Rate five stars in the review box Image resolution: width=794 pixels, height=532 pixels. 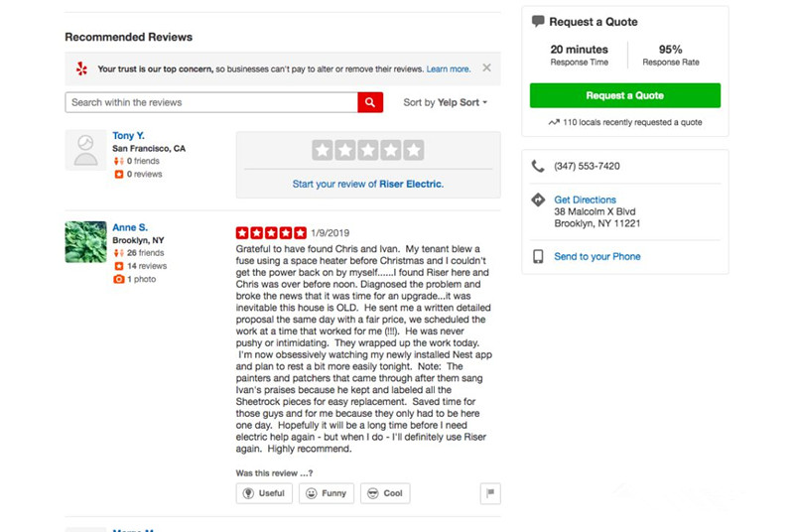(413, 151)
